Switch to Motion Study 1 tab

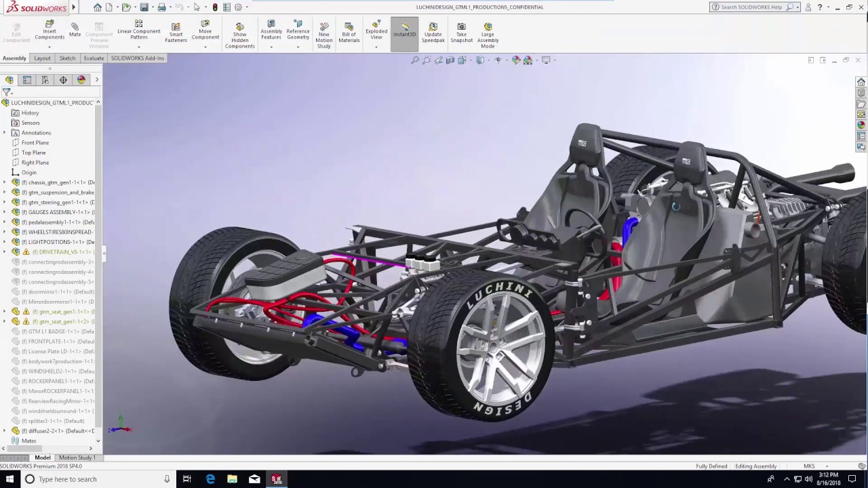77,457
